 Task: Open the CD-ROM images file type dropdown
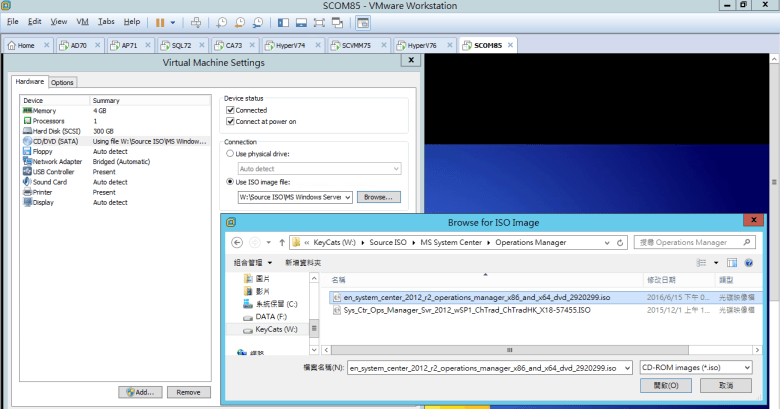coord(696,367)
